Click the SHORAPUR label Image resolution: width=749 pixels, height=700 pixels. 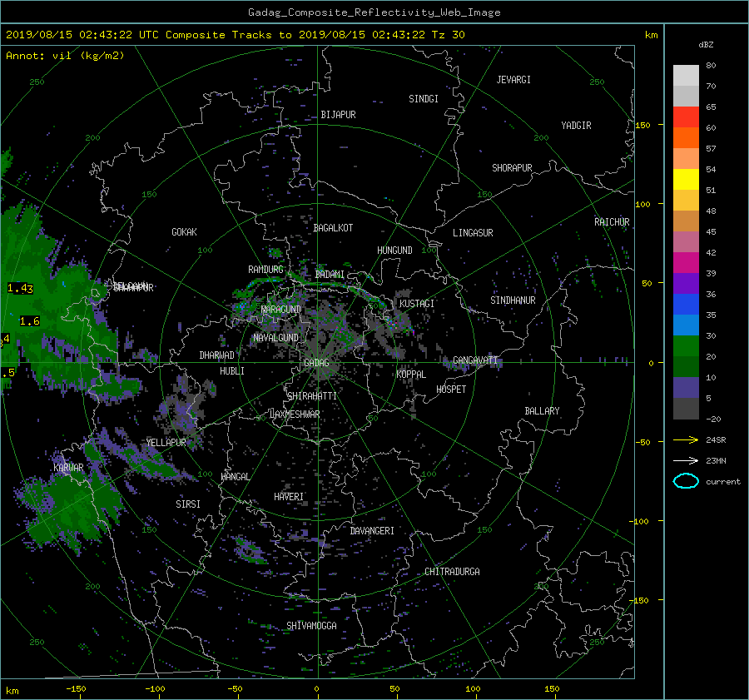512,167
